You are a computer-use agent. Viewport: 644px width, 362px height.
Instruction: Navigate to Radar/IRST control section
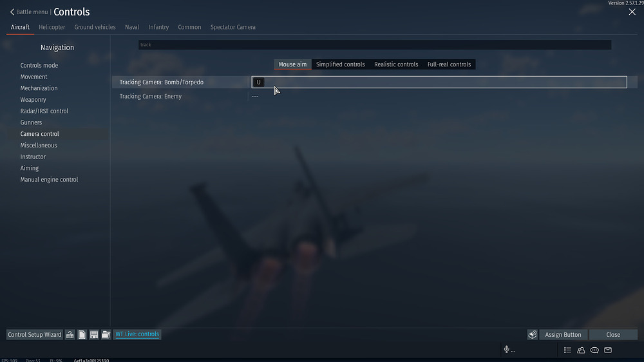coord(44,111)
